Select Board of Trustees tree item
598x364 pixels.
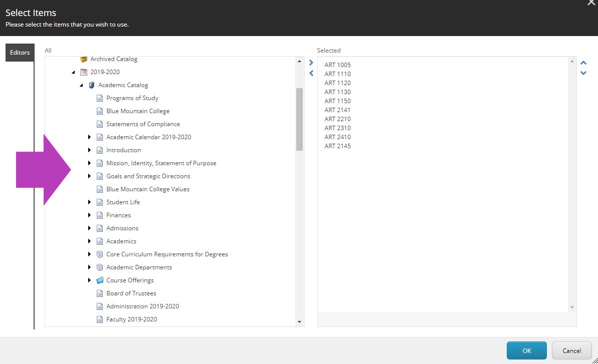[x=131, y=293]
